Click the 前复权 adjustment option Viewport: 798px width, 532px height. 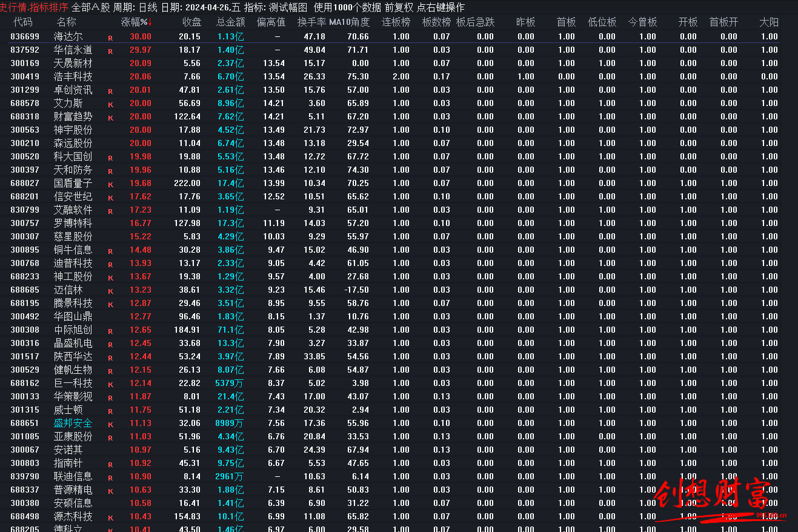[x=398, y=7]
